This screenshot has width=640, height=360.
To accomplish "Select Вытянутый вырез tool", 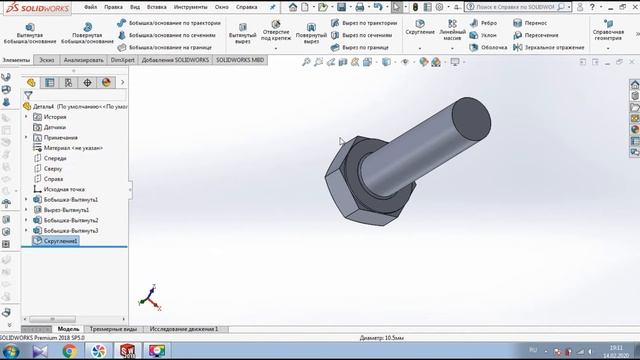I will pyautogui.click(x=242, y=33).
